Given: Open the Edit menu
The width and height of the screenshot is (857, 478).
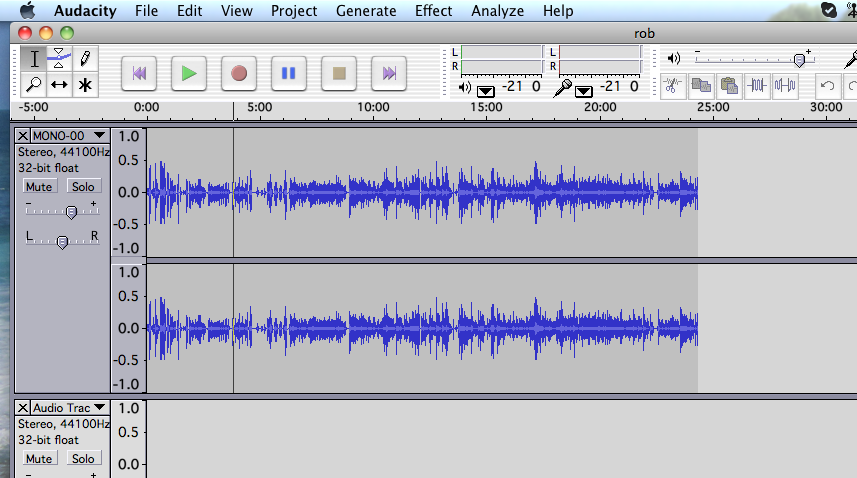Looking at the screenshot, I should pos(190,10).
